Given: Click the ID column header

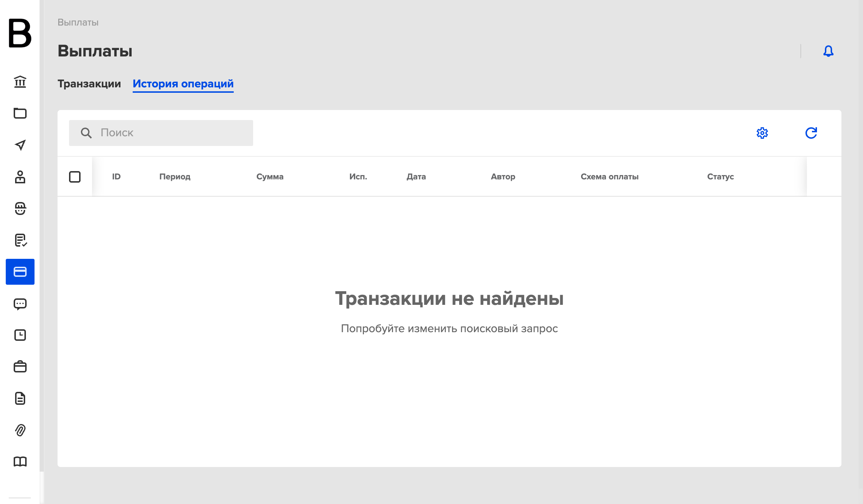Looking at the screenshot, I should pos(116,177).
